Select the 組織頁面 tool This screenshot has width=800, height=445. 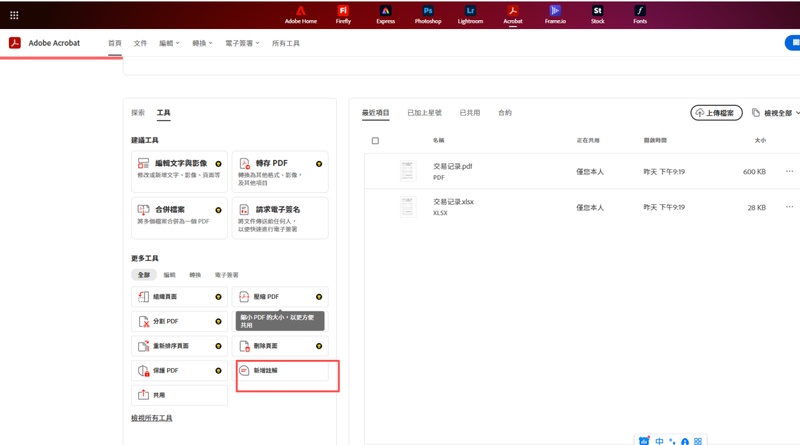[x=179, y=296]
